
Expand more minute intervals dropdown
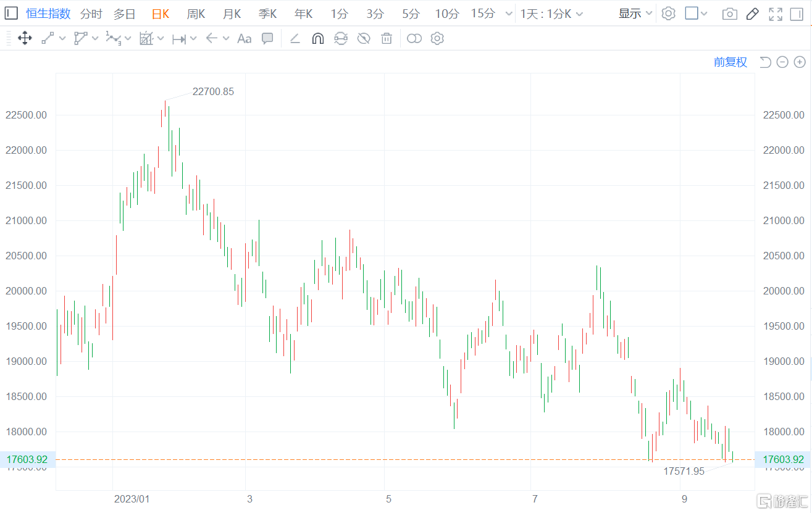509,14
